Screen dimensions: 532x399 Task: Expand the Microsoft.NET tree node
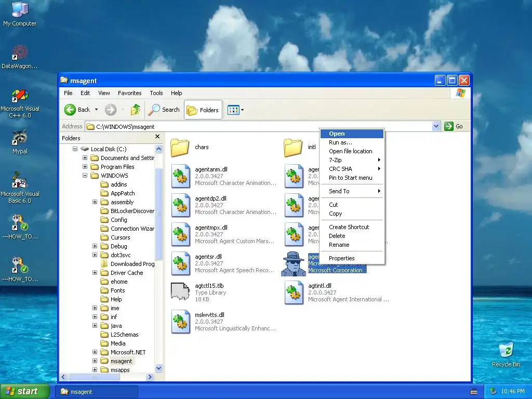point(95,352)
